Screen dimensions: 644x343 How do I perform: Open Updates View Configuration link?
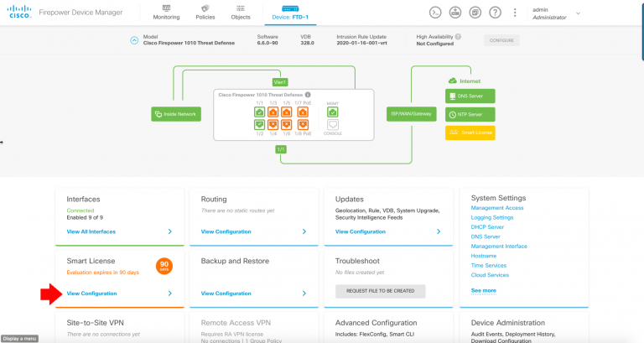pos(361,231)
